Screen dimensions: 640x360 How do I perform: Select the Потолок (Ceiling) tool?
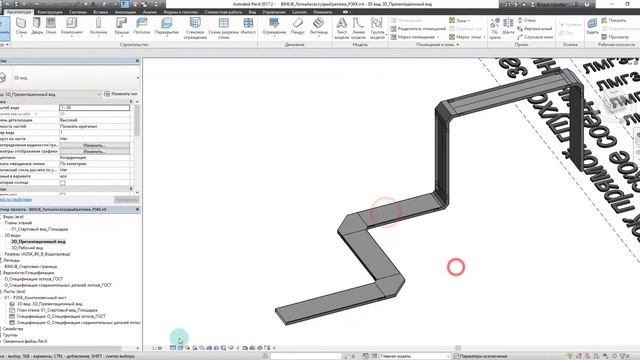coord(142,27)
